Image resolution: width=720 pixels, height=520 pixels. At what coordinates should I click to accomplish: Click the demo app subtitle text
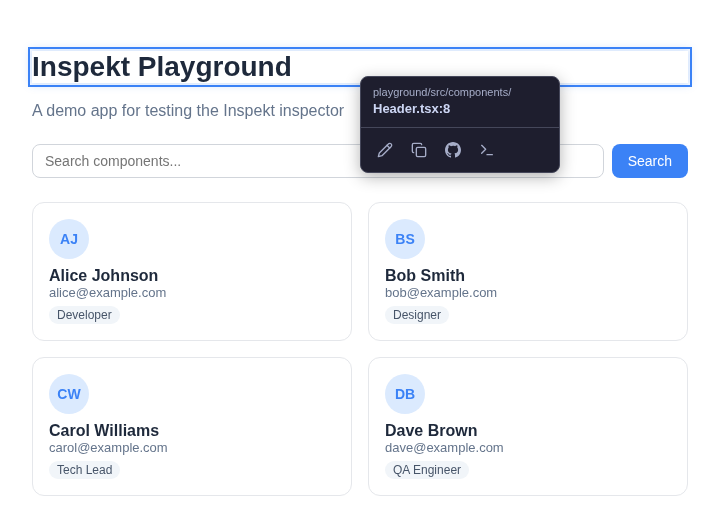coord(188,111)
